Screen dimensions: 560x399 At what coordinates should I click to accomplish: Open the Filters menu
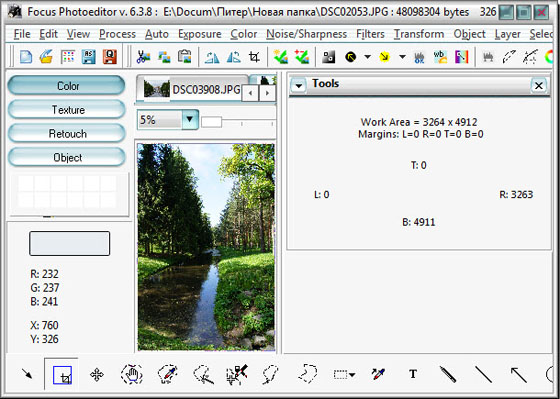(x=370, y=34)
